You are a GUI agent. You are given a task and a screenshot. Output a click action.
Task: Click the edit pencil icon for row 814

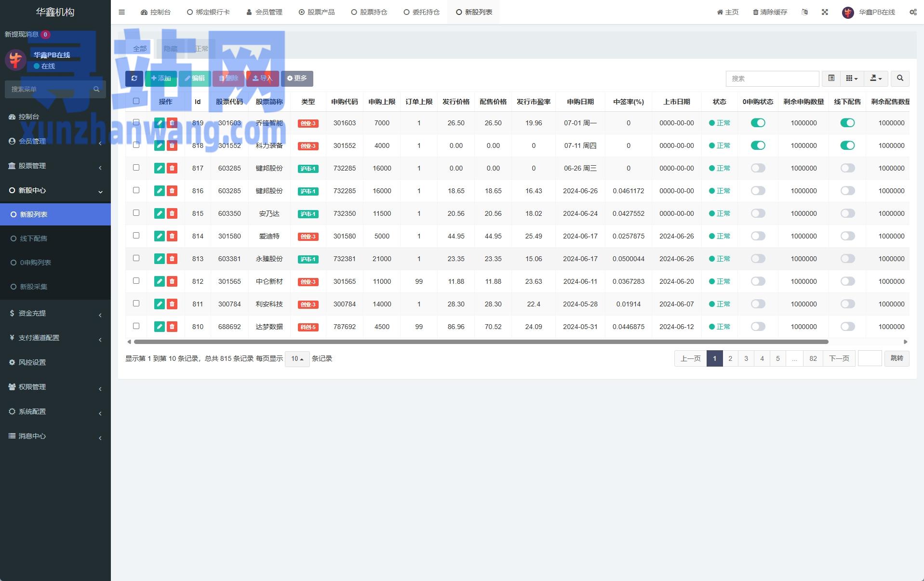pyautogui.click(x=160, y=236)
